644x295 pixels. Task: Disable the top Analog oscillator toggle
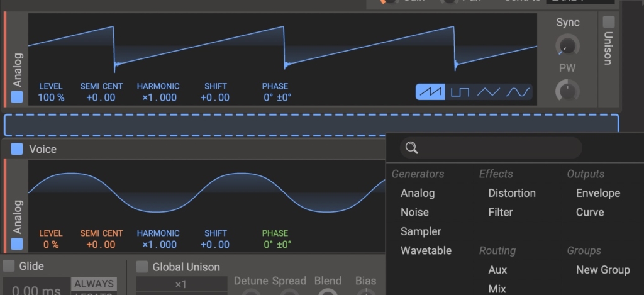click(17, 97)
